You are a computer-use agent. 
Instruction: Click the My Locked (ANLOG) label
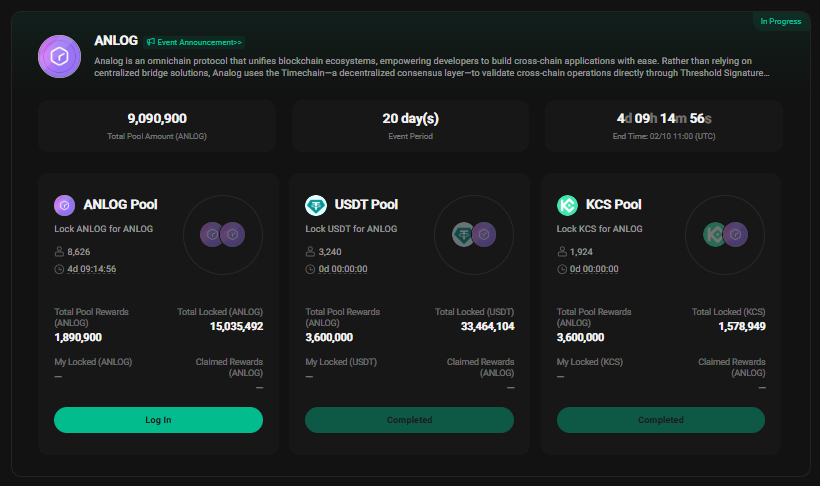click(93, 361)
